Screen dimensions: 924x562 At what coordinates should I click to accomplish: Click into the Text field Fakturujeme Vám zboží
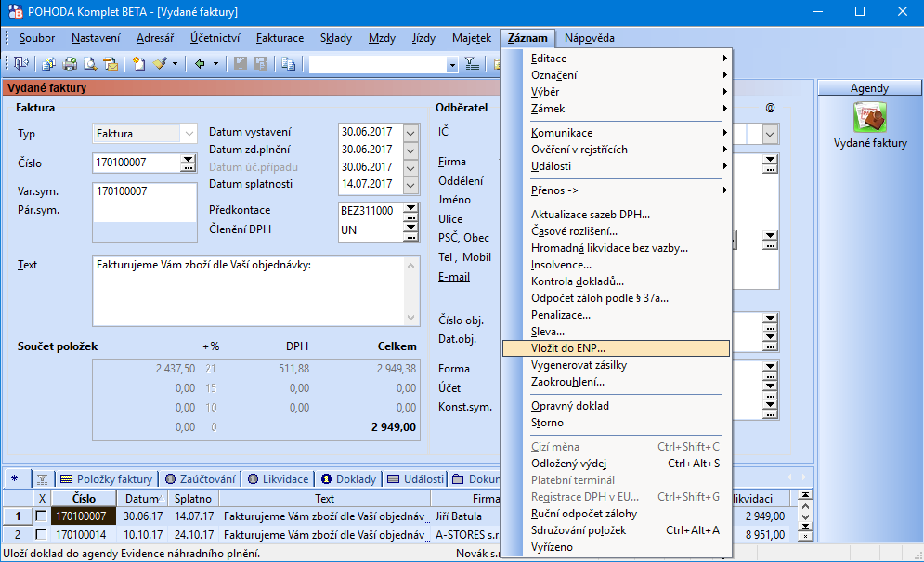click(250, 291)
